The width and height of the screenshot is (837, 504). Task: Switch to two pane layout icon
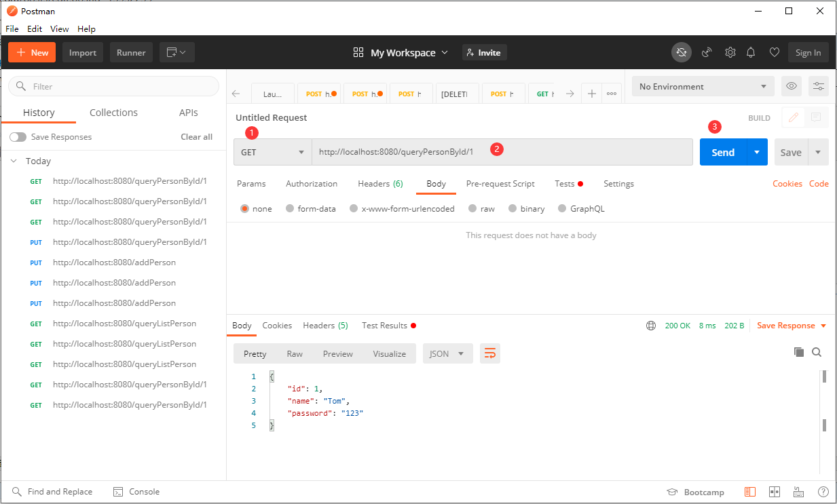pos(775,492)
